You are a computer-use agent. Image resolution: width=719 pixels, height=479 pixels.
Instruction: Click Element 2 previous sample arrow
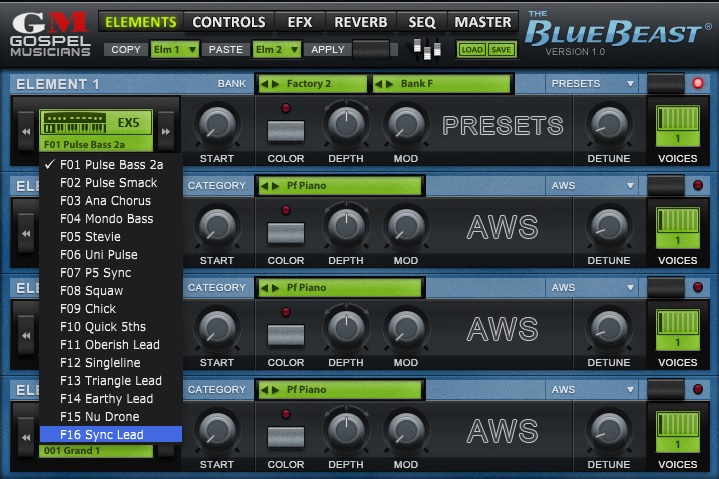[x=26, y=233]
